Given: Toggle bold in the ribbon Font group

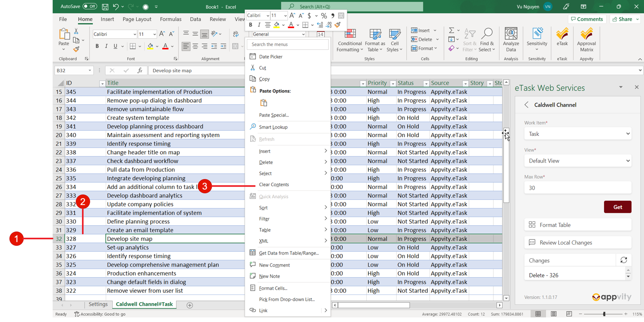Looking at the screenshot, I should [x=97, y=46].
